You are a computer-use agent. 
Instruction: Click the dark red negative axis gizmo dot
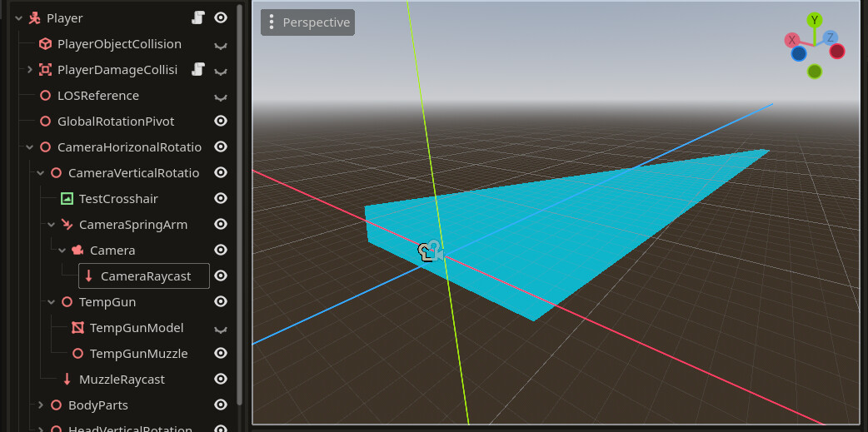[837, 52]
